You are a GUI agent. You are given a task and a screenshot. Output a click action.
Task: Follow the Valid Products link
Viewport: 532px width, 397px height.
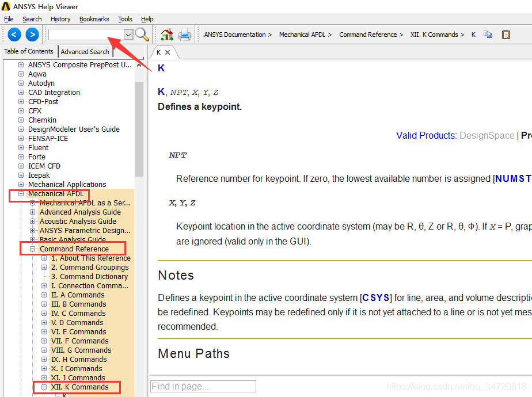coord(427,135)
